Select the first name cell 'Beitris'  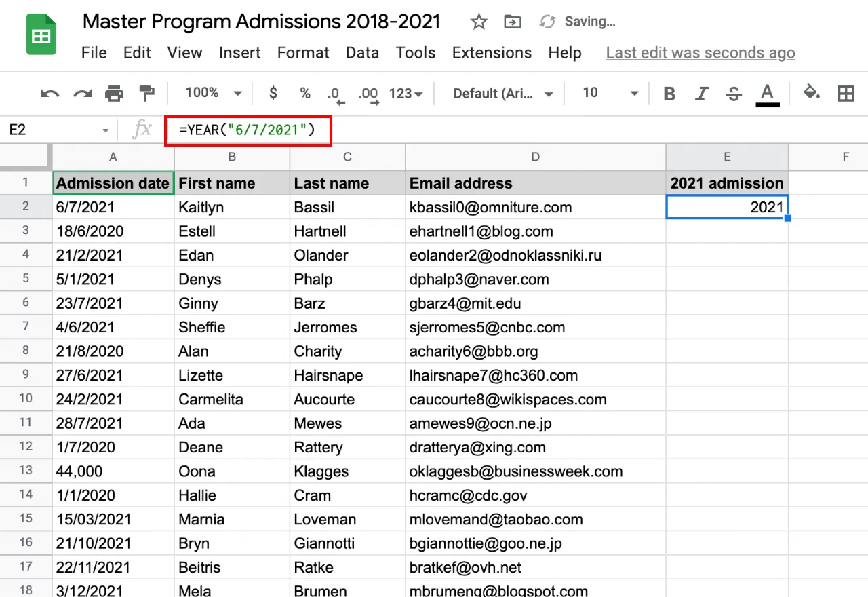coord(232,567)
